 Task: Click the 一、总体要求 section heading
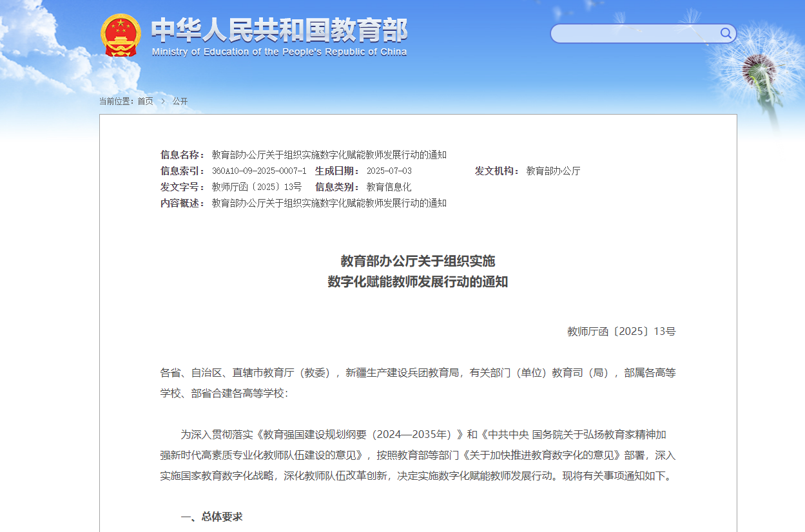211,517
